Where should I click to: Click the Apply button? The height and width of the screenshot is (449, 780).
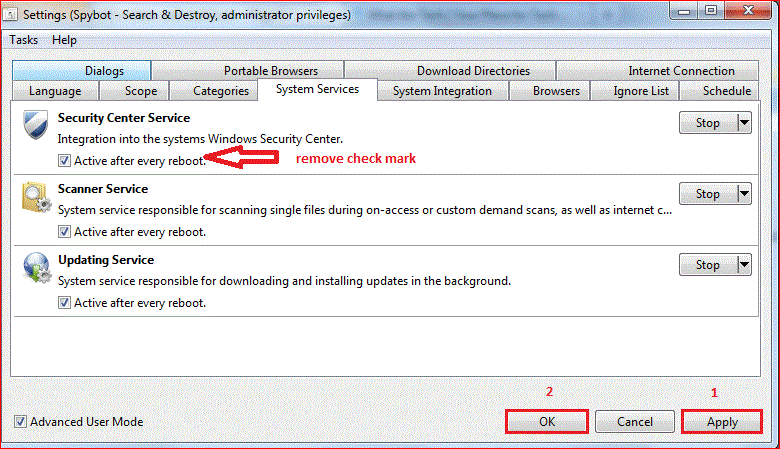[722, 422]
